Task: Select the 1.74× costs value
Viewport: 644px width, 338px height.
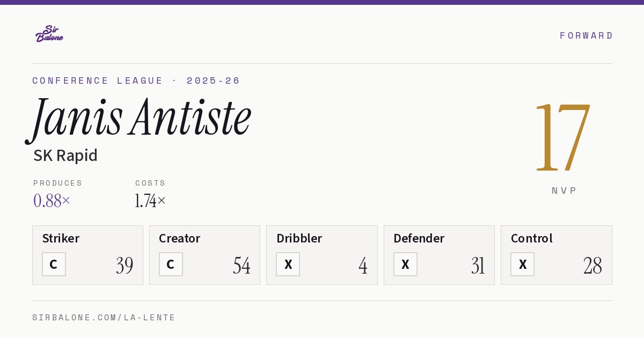Action: 151,201
